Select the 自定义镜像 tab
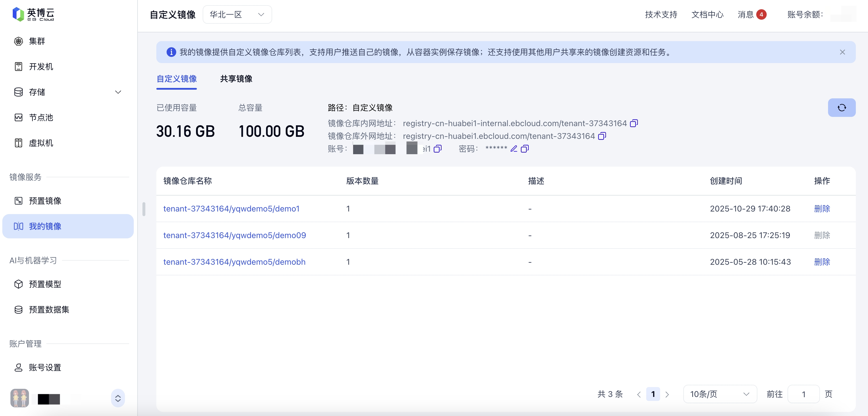Image resolution: width=868 pixels, height=416 pixels. (177, 79)
